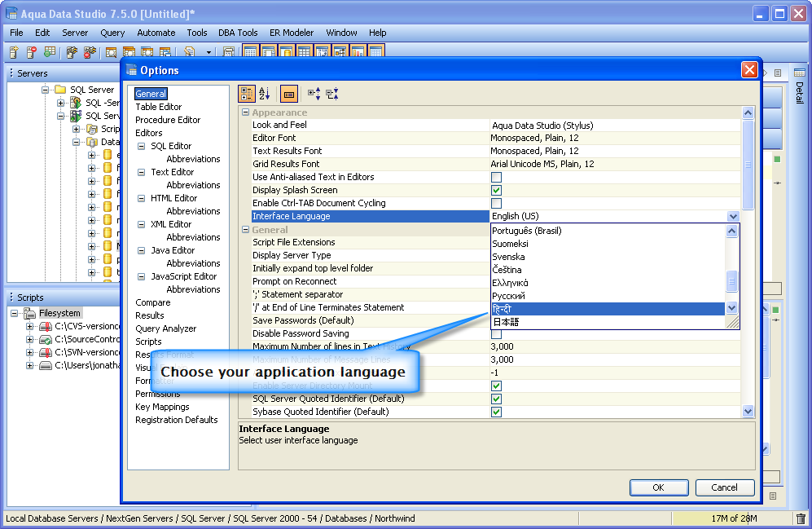Click the language list scroll up arrow

point(731,231)
